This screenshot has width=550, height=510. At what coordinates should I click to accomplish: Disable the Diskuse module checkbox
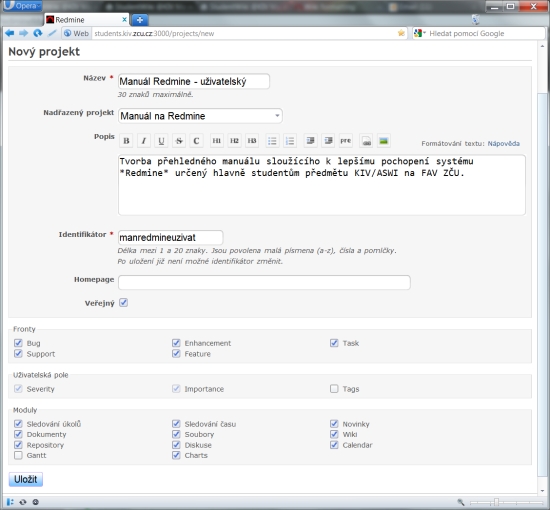pos(176,445)
